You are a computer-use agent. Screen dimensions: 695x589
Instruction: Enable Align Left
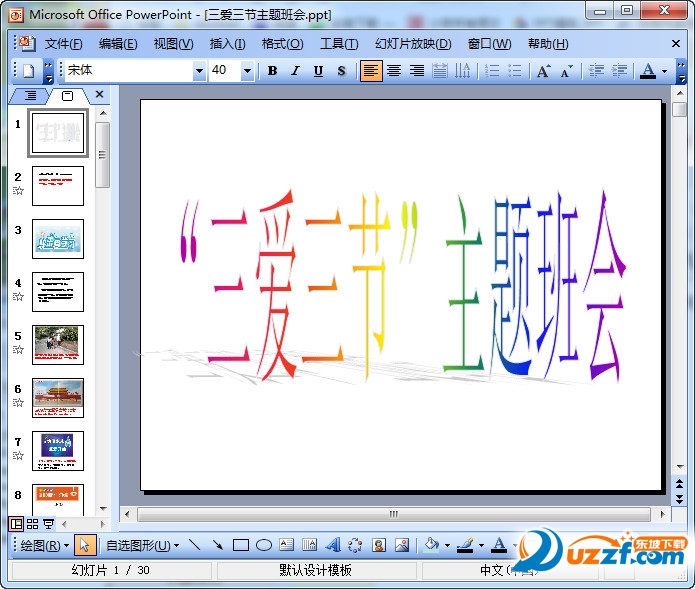pyautogui.click(x=371, y=70)
